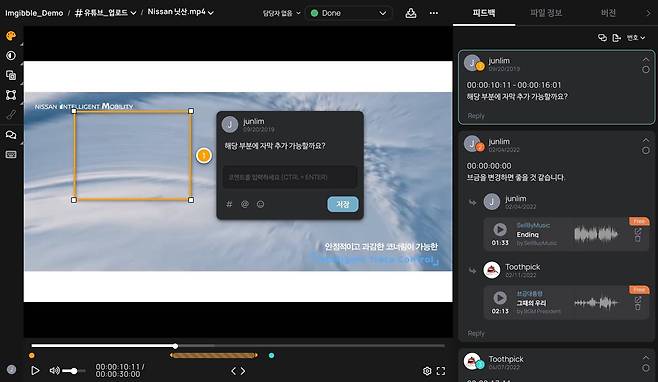Insert hashtag in comment popup
This screenshot has width=658, height=382.
[x=229, y=204]
